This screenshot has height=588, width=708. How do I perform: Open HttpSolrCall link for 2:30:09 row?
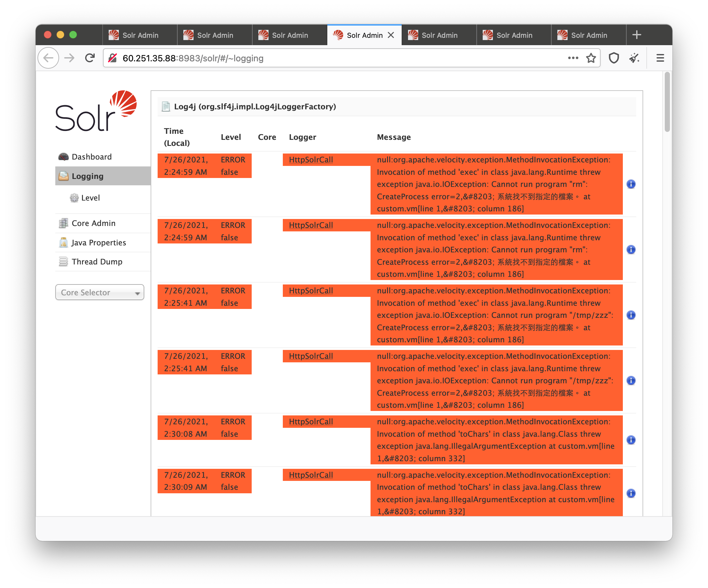tap(310, 475)
